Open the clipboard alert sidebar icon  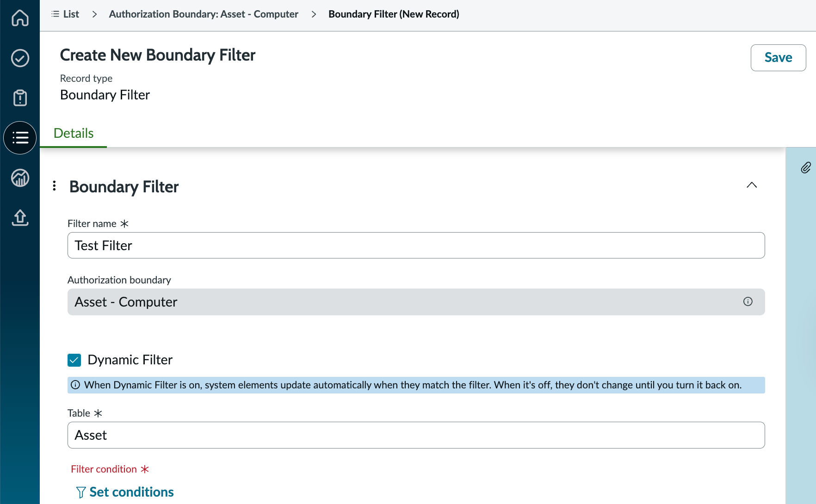[20, 98]
